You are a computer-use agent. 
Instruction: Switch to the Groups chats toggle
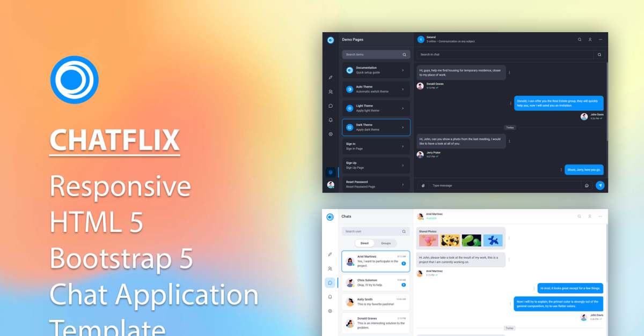[385, 243]
